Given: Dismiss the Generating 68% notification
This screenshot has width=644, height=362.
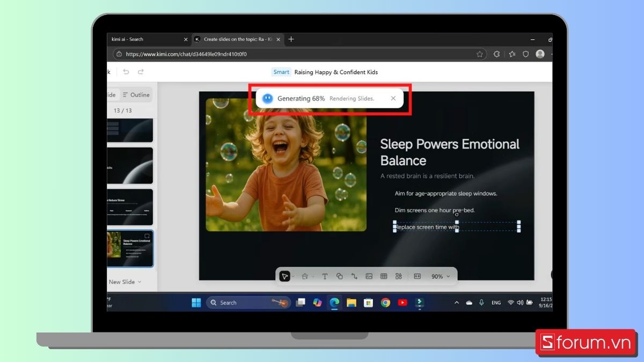Looking at the screenshot, I should point(393,98).
